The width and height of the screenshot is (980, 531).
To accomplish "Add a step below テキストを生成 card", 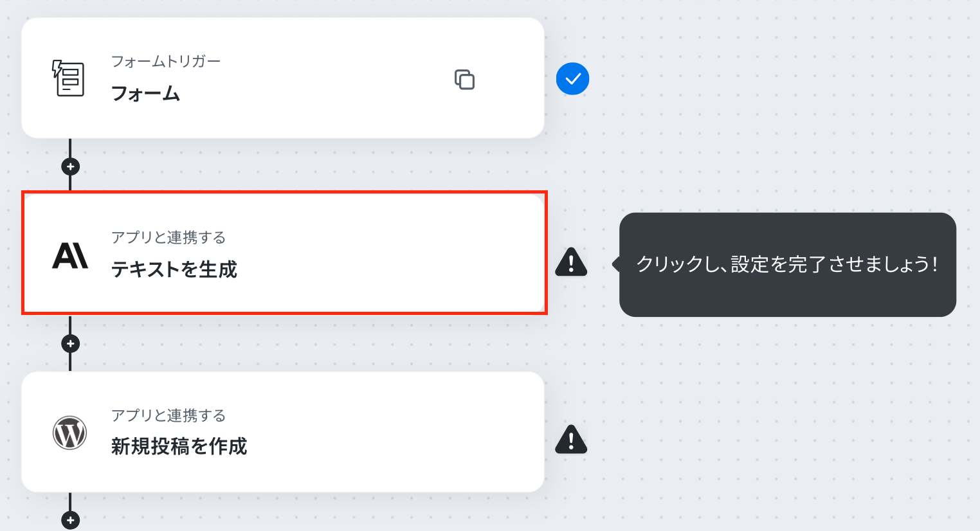I will coord(70,343).
